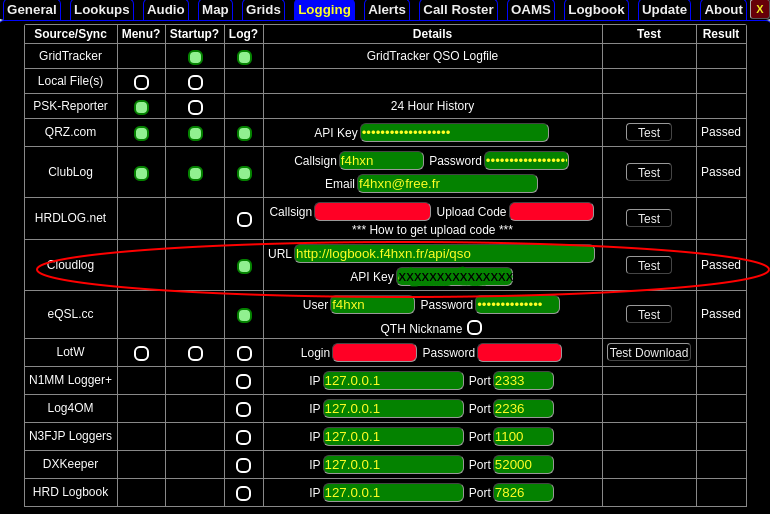
Task: Open the General tab
Action: [x=32, y=10]
